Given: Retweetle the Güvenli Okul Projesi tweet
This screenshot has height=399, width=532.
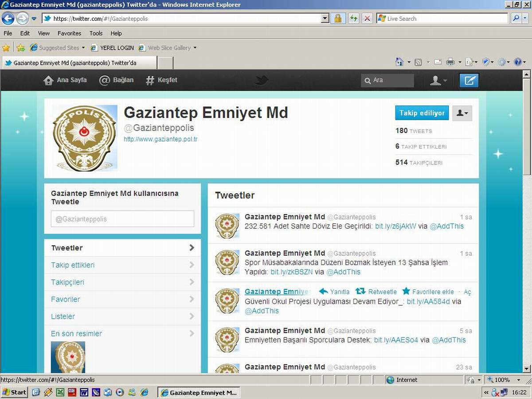Looking at the screenshot, I should coord(376,292).
